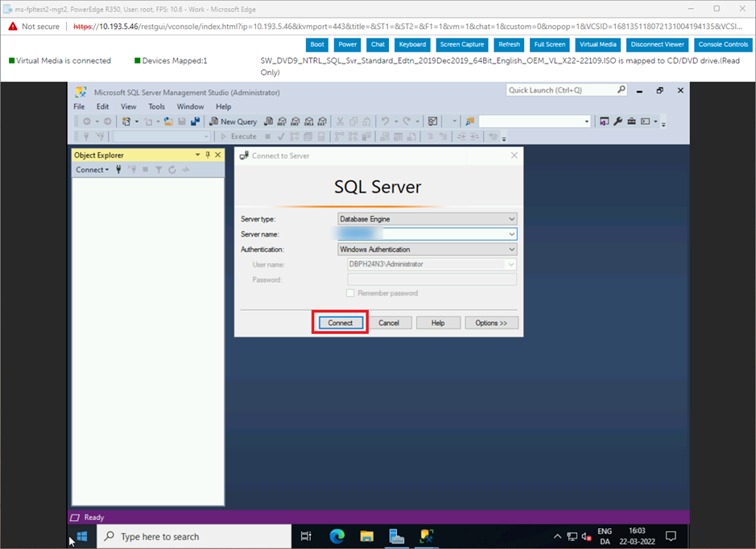The image size is (756, 549).
Task: Click the Activity Monitor icon
Action: tap(433, 122)
